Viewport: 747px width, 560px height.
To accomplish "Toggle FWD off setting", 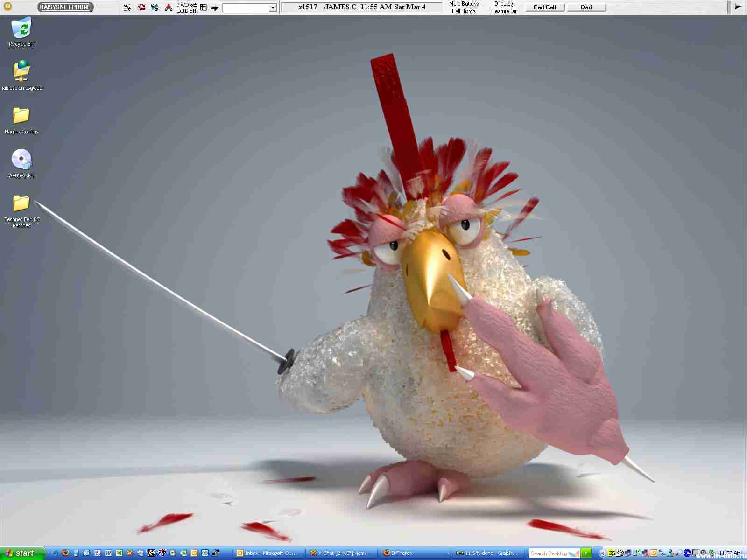I will pos(187,5).
